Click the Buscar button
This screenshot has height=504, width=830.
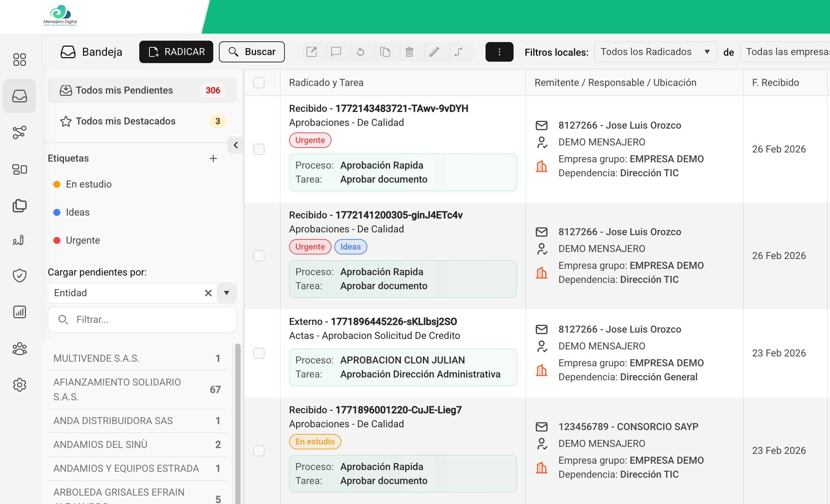pos(252,52)
